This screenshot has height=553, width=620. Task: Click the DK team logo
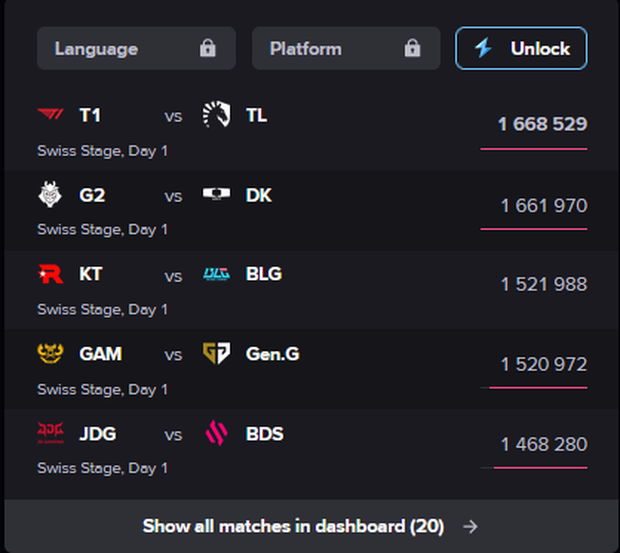(x=216, y=195)
